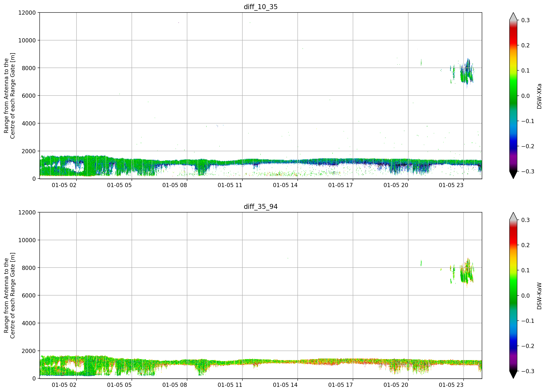This screenshot has height=392, width=546.
Task: Click '01-05 23' x-tick under diff_10_35
Action: [x=451, y=185]
